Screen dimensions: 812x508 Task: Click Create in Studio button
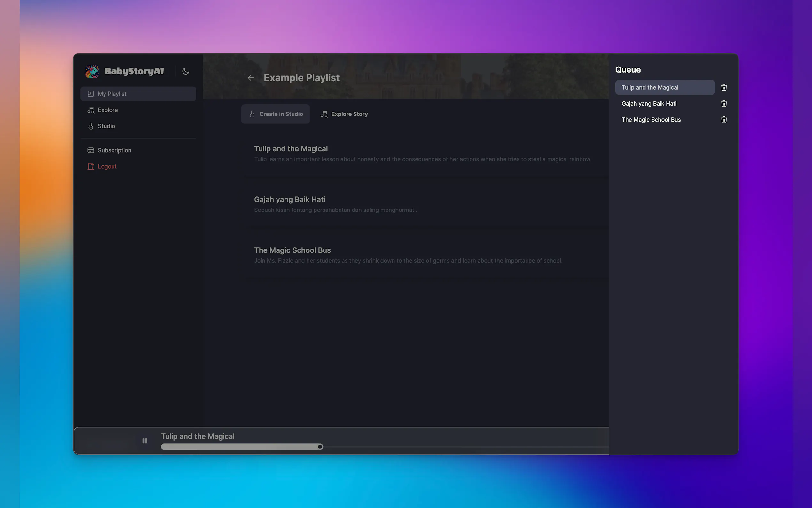click(x=275, y=114)
